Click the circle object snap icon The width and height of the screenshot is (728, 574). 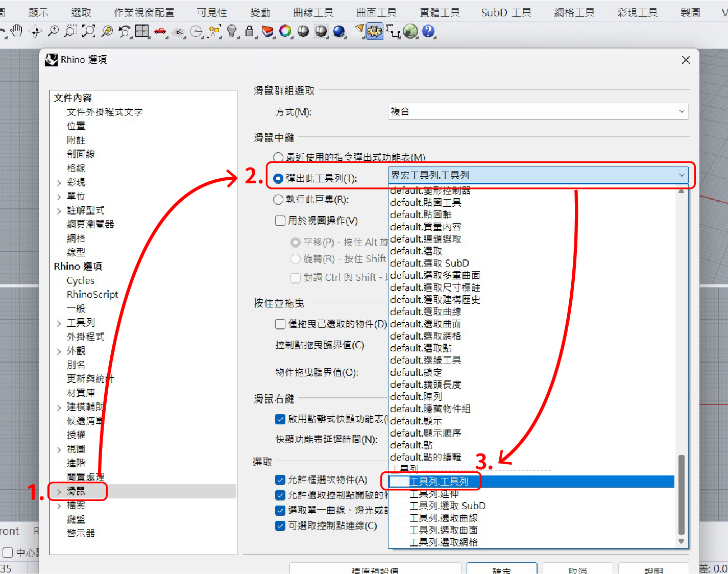tap(196, 32)
